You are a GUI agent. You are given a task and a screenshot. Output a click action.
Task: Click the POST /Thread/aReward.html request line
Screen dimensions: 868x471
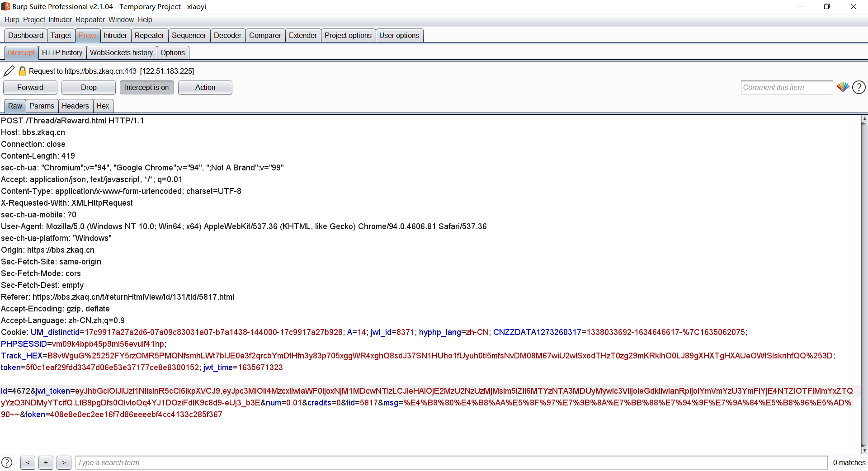pos(72,121)
